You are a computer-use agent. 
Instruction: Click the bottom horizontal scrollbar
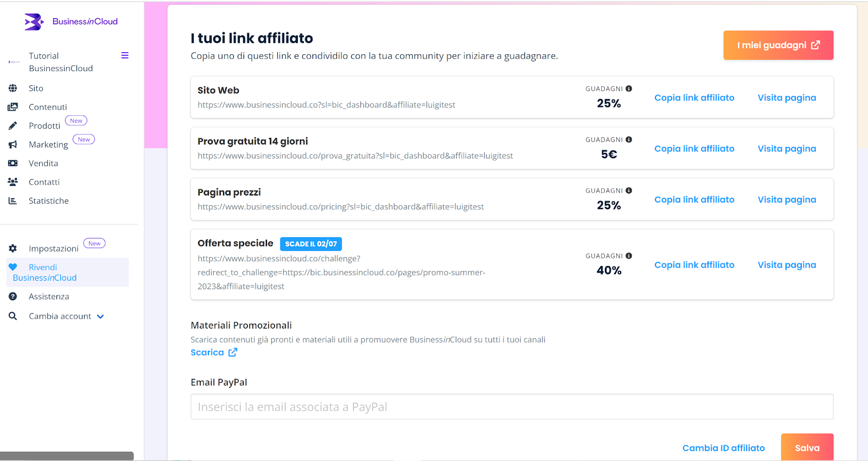[x=67, y=456]
